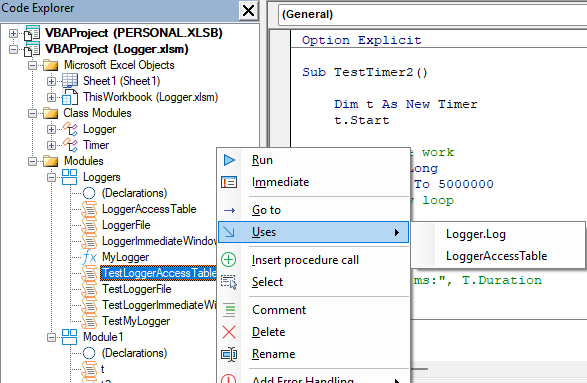Expand the Sheet1 (Sheet1) node

click(x=52, y=81)
